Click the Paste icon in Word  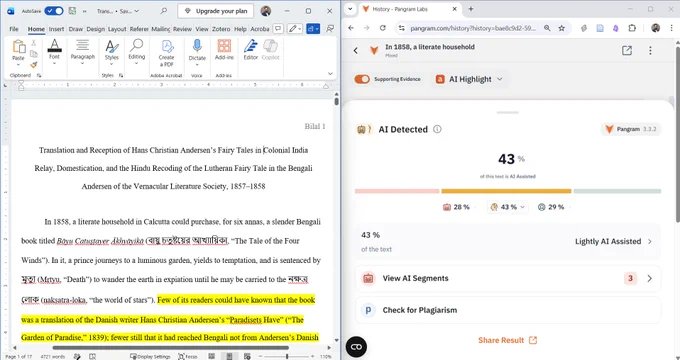point(19,46)
